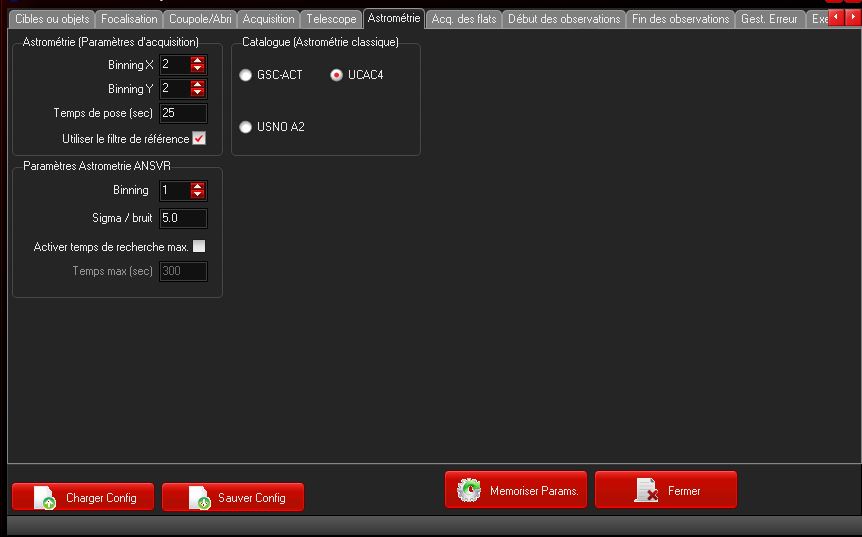Select the GSC-ACT catalogue option
The image size is (862, 537).
(246, 75)
